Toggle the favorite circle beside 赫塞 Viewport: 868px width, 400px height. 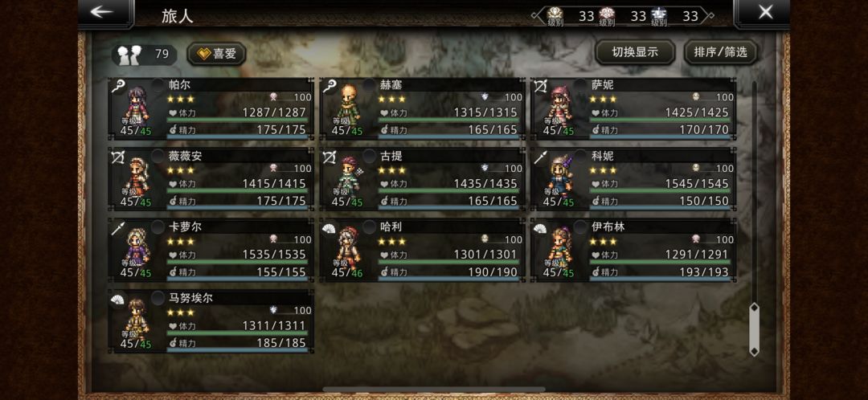click(369, 84)
